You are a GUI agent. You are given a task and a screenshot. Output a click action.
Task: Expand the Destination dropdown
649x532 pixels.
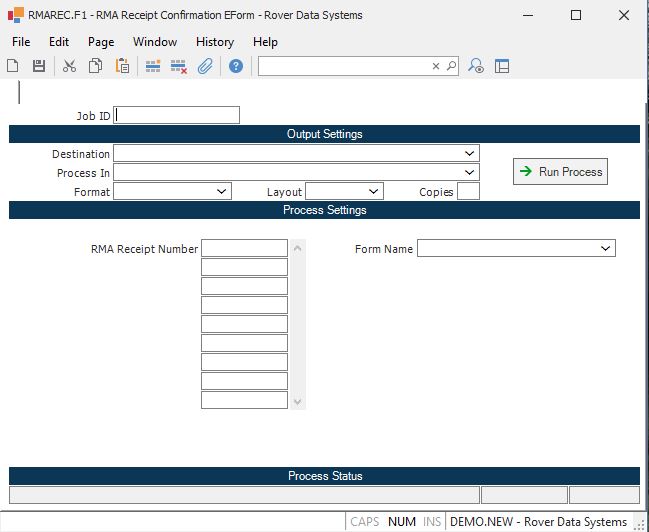470,154
